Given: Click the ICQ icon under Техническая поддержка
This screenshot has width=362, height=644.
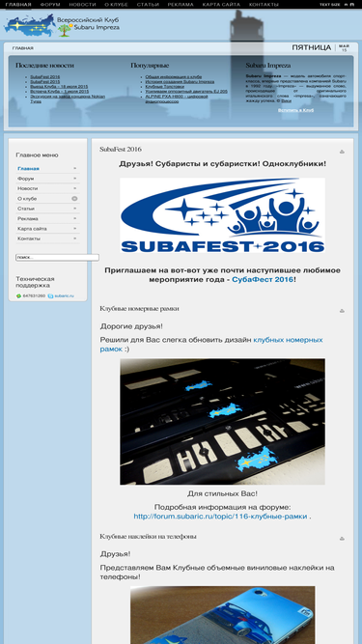Looking at the screenshot, I should [x=18, y=295].
